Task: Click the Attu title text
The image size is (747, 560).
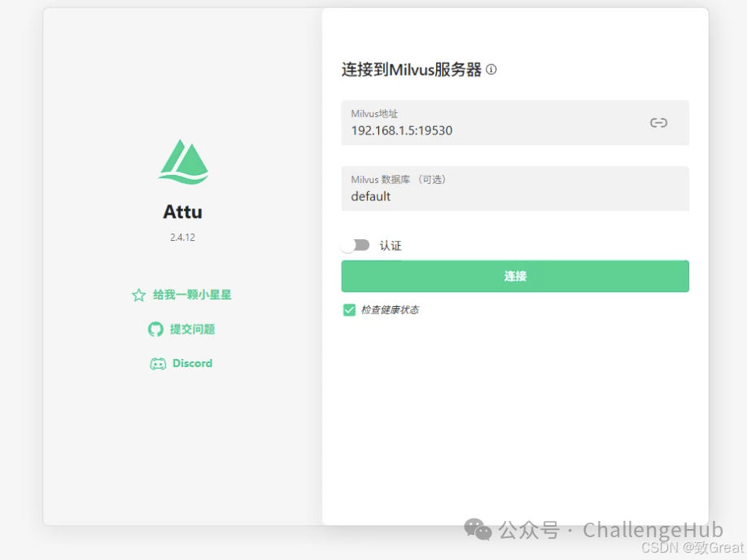Action: click(183, 212)
